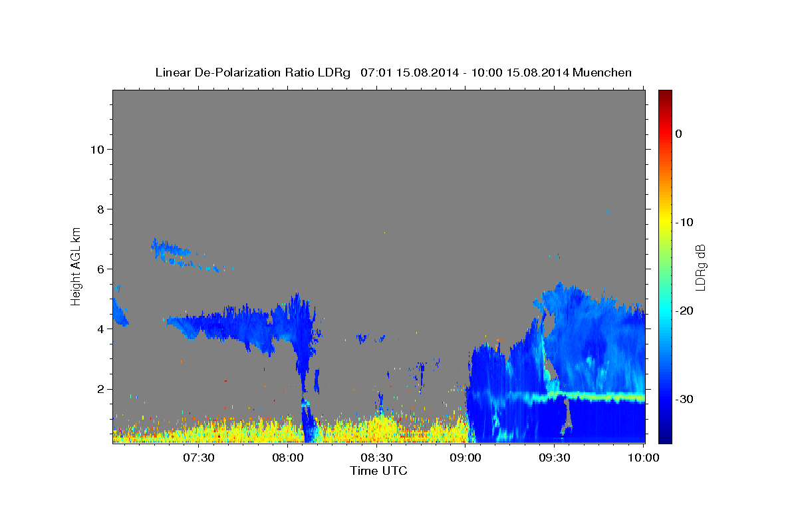Click the plot title 'Linear De-Polarization Ratio LDRg'
The image size is (798, 532).
(253, 72)
